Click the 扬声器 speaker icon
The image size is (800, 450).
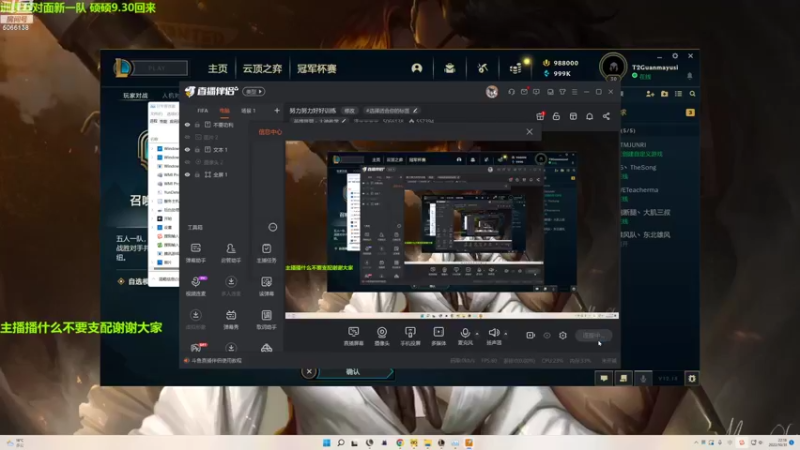493,333
